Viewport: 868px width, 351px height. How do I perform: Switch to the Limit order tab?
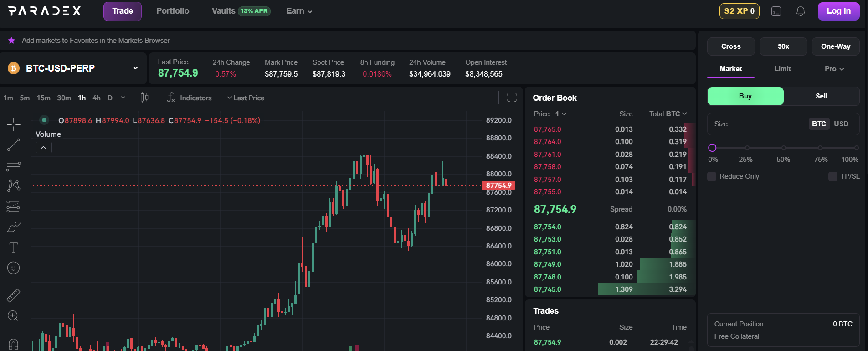point(782,69)
